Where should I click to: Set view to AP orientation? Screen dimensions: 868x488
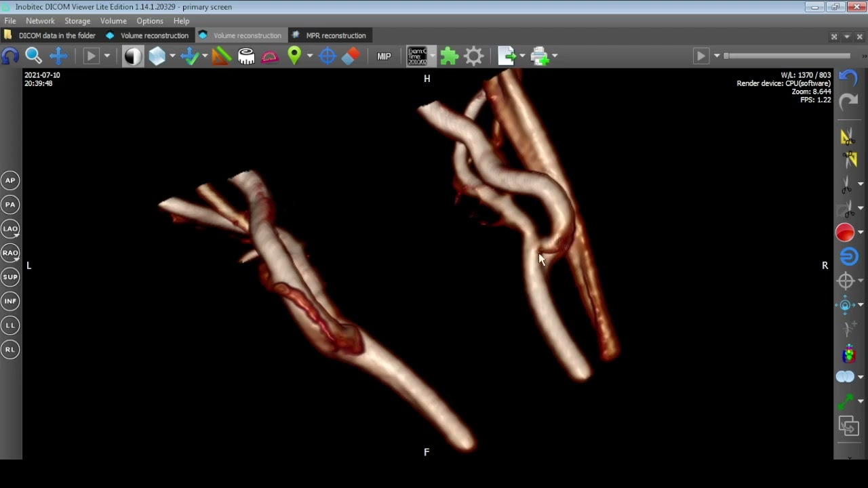click(x=10, y=180)
